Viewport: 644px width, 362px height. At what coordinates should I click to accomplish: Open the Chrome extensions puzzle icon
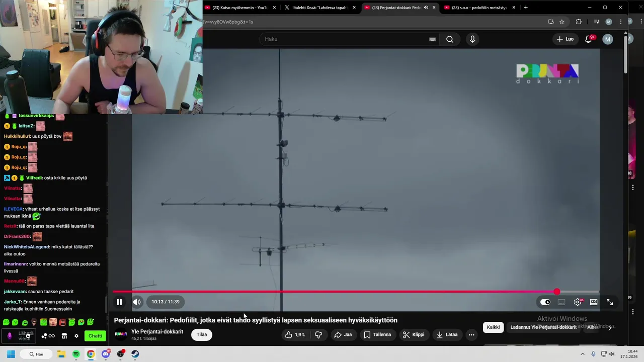point(579,22)
